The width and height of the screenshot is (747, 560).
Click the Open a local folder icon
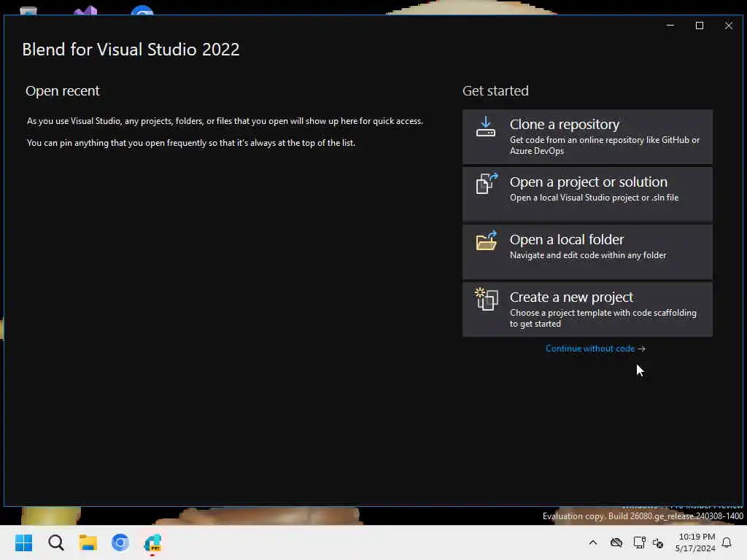click(x=487, y=241)
